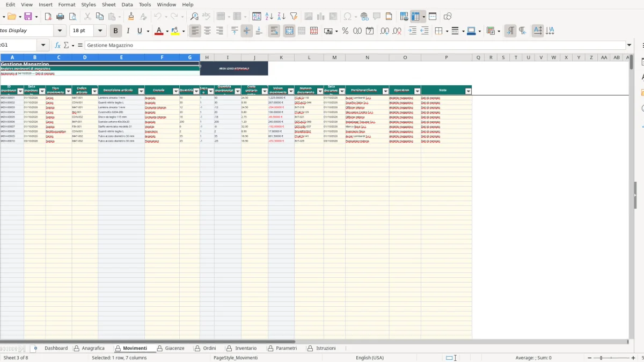This screenshot has width=644, height=362.
Task: Insert a comment
Action: tap(377, 17)
